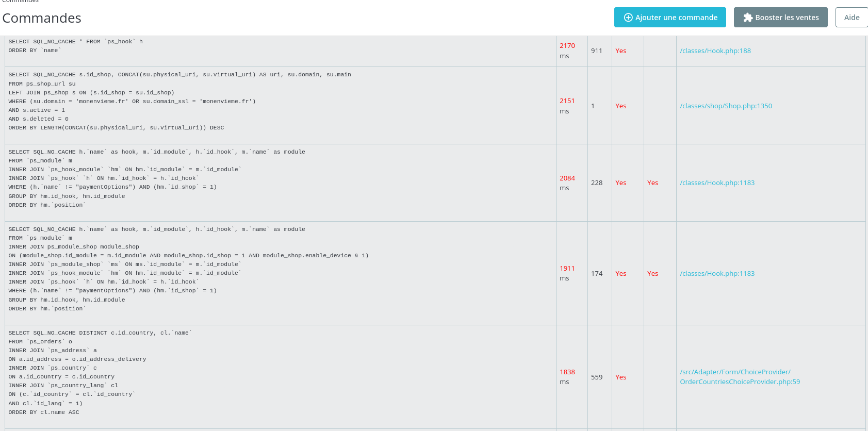Click the SELECT FROM ps_hook ORDER BY name query
The image size is (868, 431).
pos(76,46)
